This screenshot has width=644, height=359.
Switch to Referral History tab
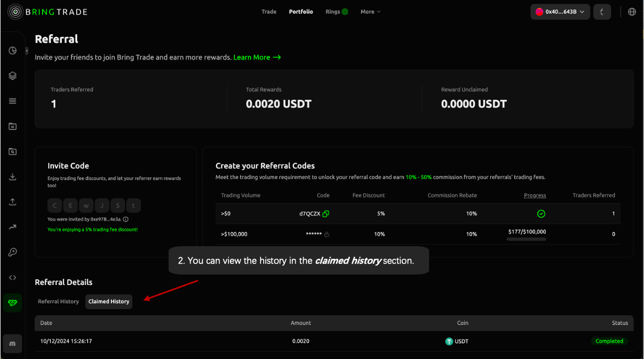(x=58, y=301)
